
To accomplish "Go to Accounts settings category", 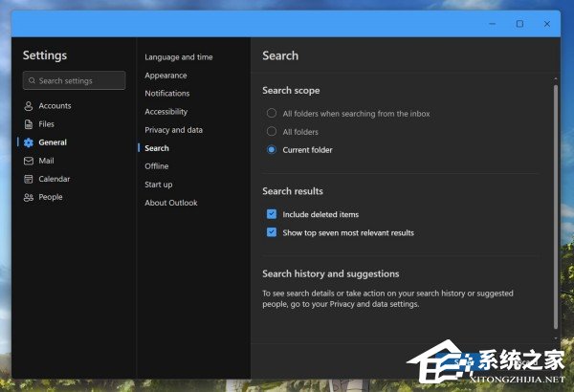I will (x=55, y=106).
